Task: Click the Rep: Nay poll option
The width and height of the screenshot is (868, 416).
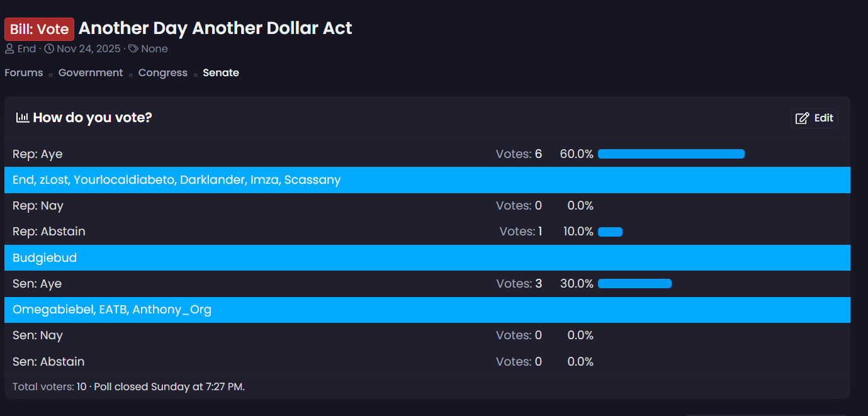Action: 38,206
